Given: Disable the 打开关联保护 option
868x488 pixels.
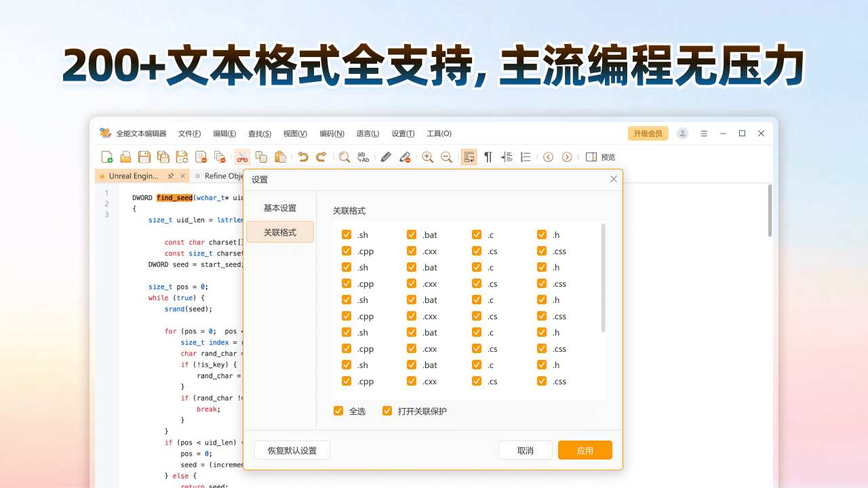Looking at the screenshot, I should click(x=387, y=411).
